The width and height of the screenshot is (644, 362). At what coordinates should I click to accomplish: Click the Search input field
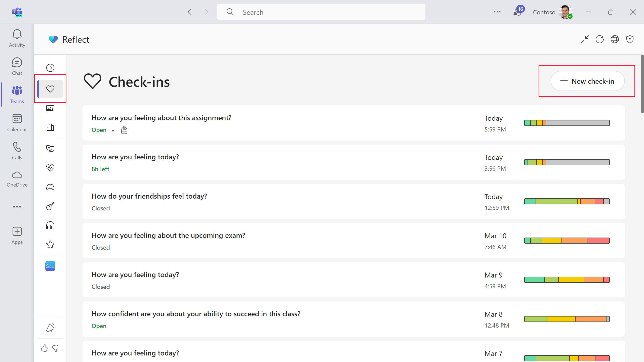321,12
